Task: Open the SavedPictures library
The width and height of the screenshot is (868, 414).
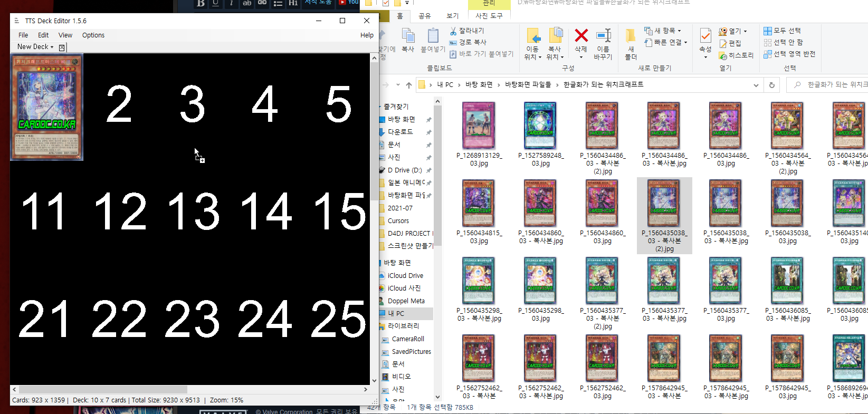Action: (411, 351)
